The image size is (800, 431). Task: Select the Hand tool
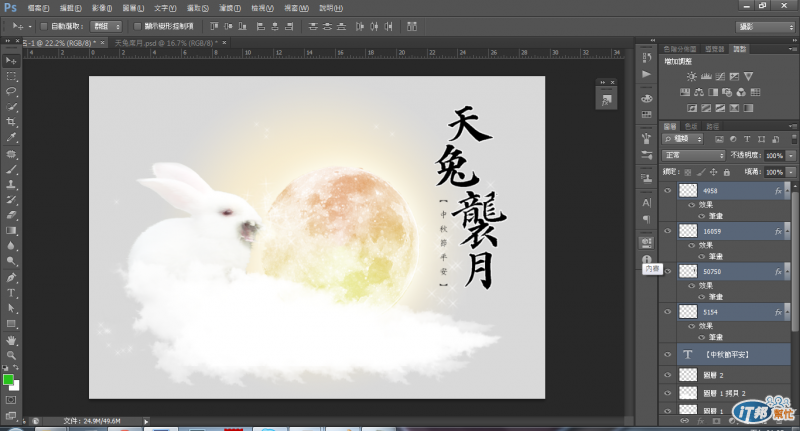coord(11,340)
